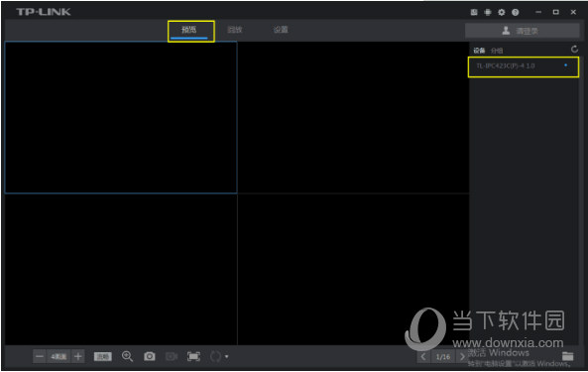This screenshot has width=588, height=372.
Task: Click the disk save icon in title bar
Action: point(474,12)
